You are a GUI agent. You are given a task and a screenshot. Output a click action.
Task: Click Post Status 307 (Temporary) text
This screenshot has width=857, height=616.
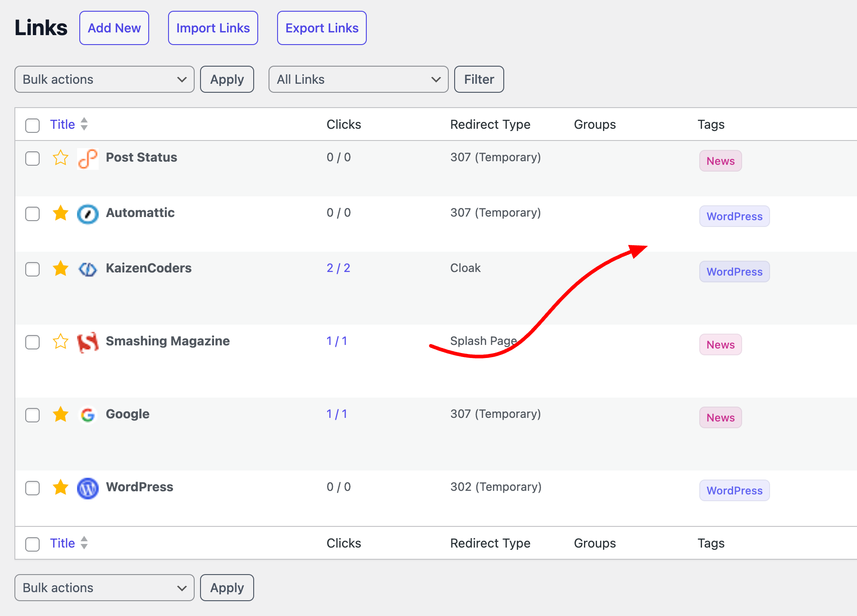pyautogui.click(x=496, y=157)
